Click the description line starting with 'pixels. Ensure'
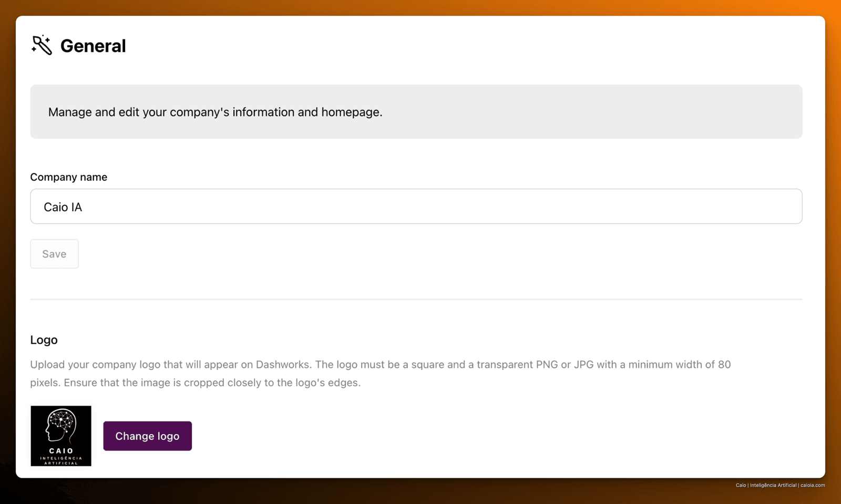 pos(196,383)
